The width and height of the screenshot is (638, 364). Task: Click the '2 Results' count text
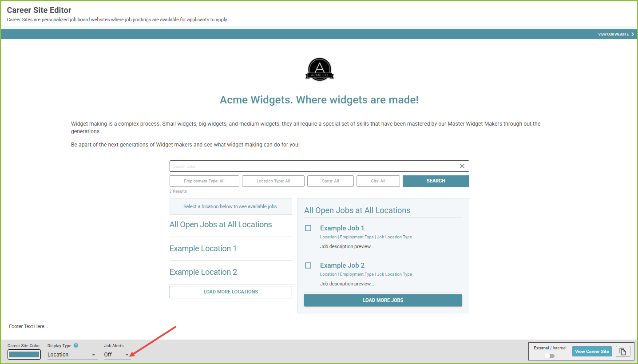tap(178, 191)
